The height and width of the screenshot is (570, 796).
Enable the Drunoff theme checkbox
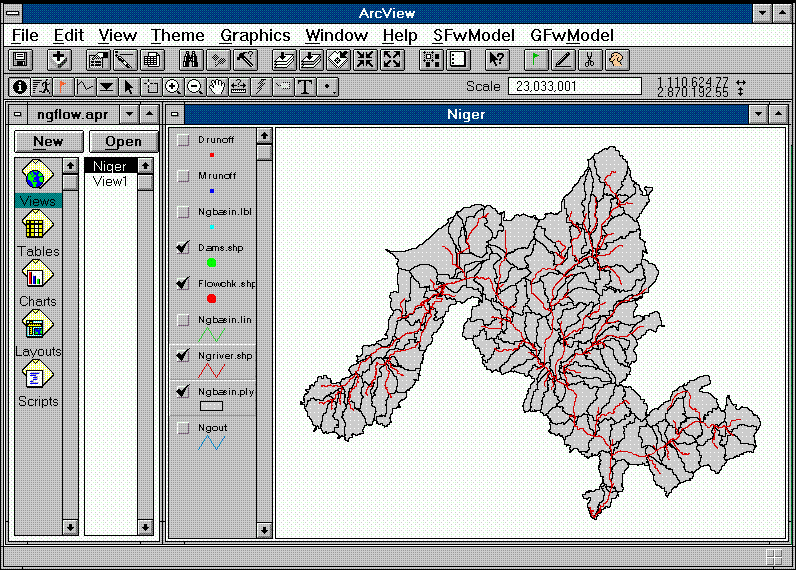point(183,140)
